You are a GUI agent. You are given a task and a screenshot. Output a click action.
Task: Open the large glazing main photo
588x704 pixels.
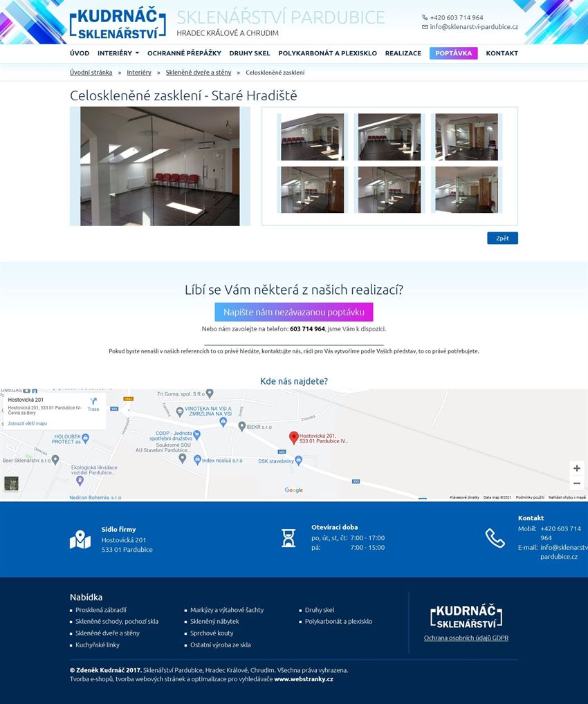(x=160, y=166)
